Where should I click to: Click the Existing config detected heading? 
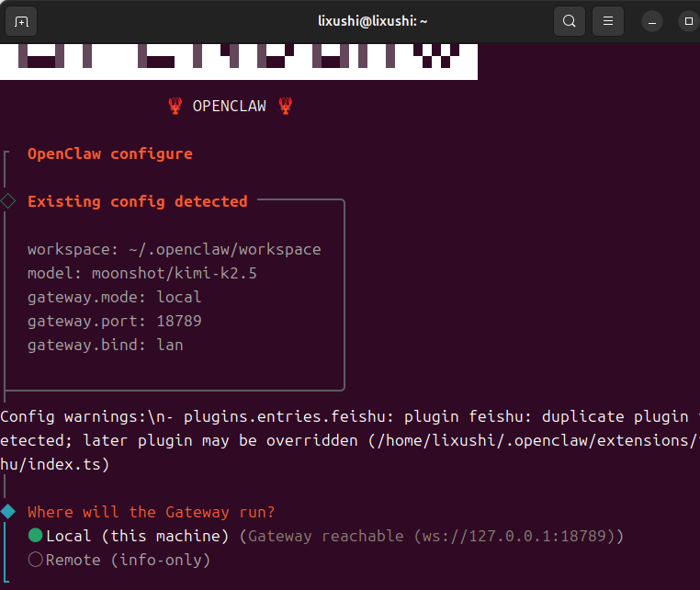coord(138,202)
